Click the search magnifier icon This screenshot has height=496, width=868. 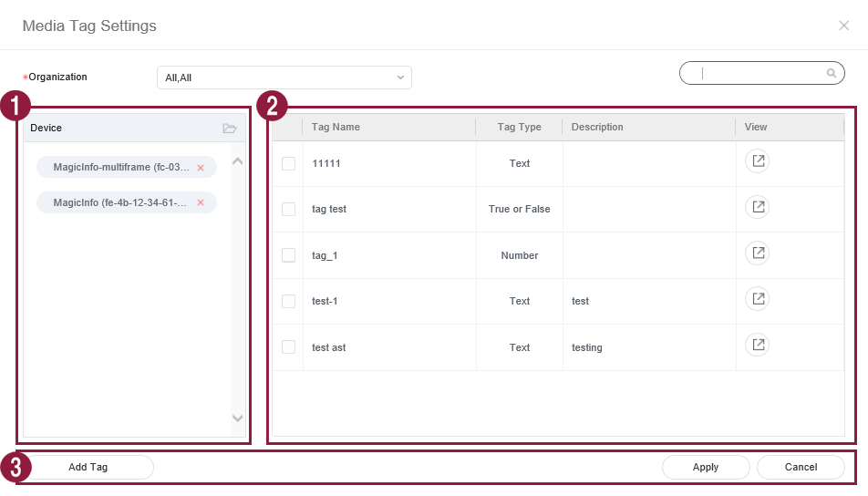831,73
